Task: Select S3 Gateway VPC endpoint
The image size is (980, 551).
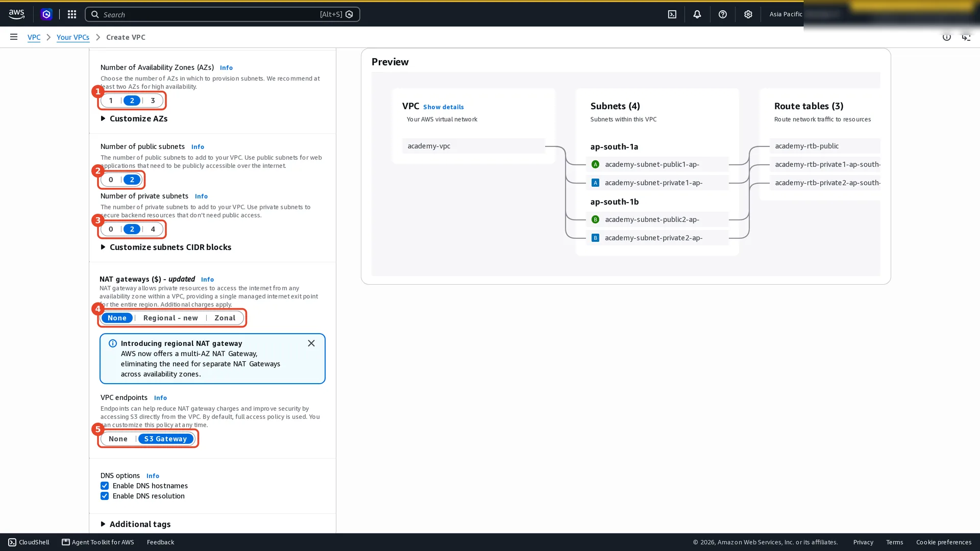Action: point(166,439)
